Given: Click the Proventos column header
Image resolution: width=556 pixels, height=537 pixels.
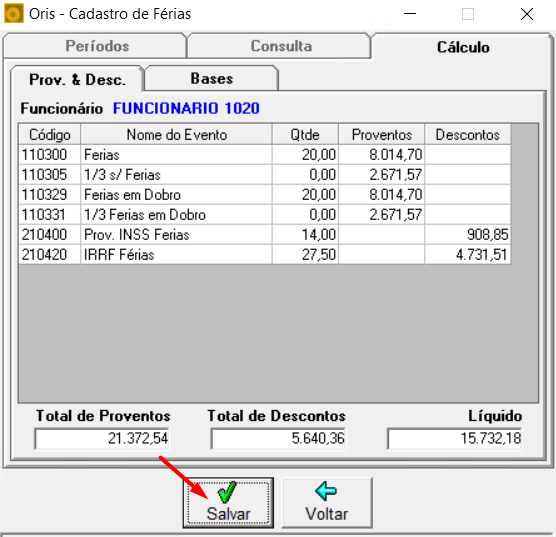Looking at the screenshot, I should point(382,134).
